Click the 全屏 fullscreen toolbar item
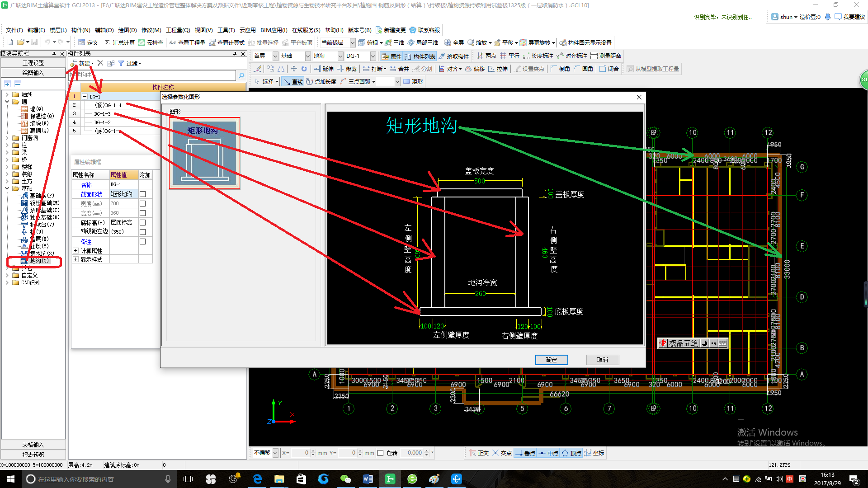 [454, 42]
